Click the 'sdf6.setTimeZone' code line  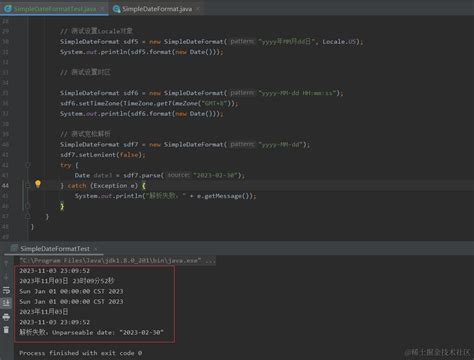tap(149, 103)
